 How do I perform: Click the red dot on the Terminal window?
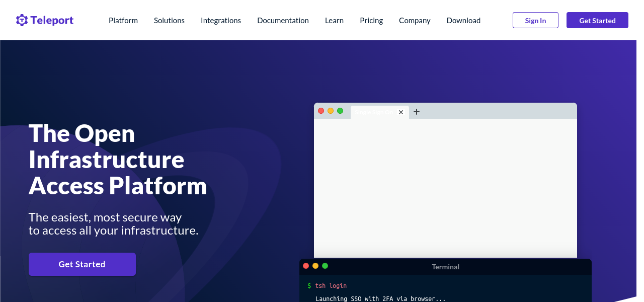point(306,266)
